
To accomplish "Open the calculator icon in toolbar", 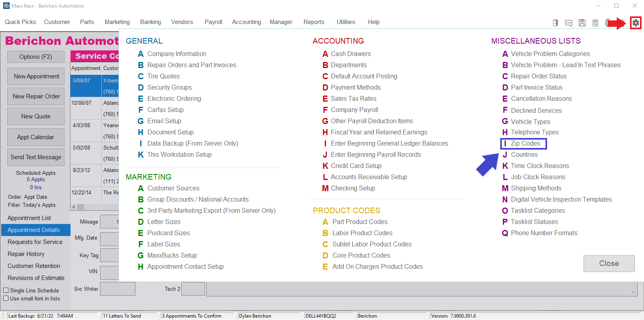I will pos(596,23).
